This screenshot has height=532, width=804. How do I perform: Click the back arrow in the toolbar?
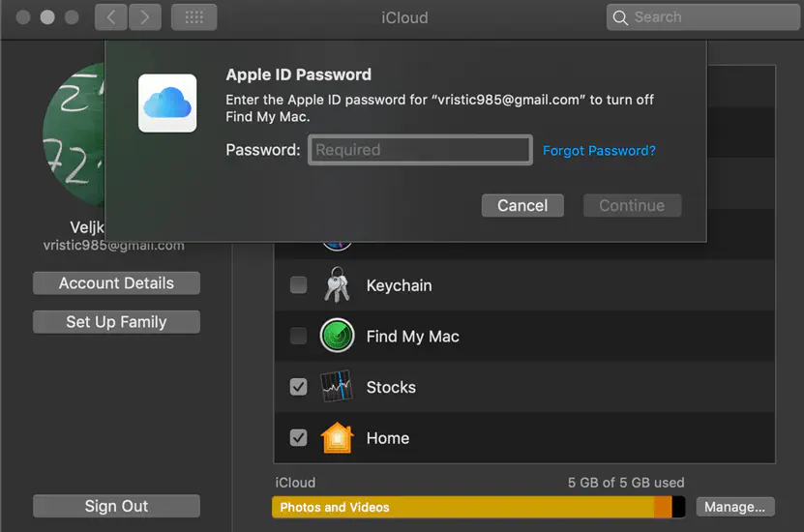coord(110,17)
